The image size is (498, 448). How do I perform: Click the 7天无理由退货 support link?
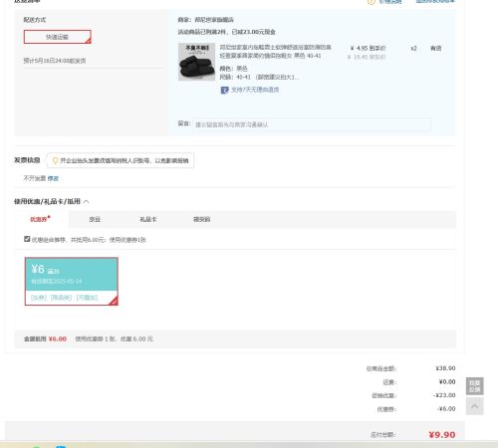pos(255,90)
